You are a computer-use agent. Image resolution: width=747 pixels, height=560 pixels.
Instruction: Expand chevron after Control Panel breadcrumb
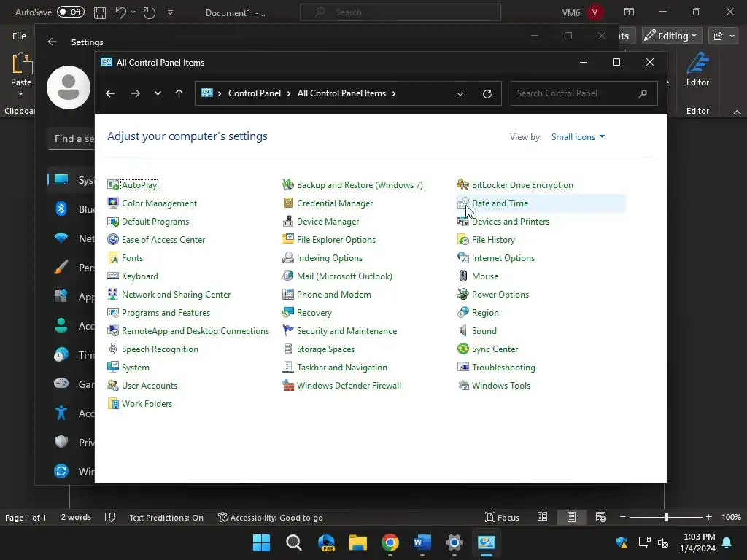click(x=289, y=93)
